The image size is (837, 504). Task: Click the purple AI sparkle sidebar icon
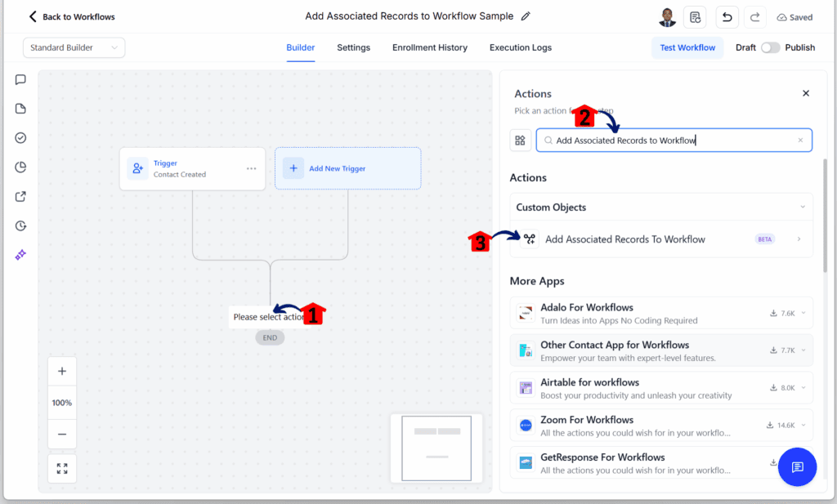pyautogui.click(x=20, y=255)
